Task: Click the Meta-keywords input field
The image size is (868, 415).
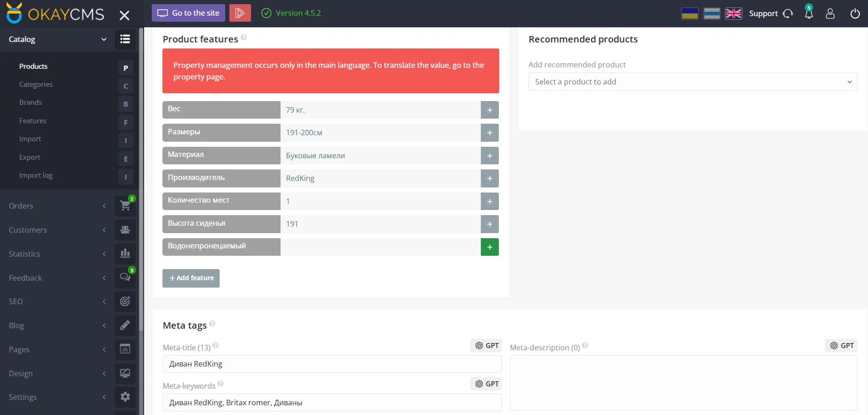Action: pos(332,403)
